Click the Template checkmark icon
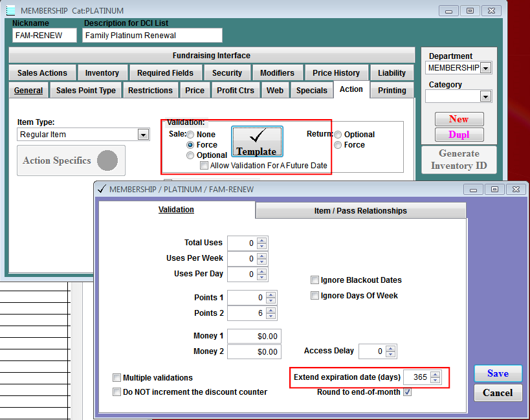 point(257,140)
